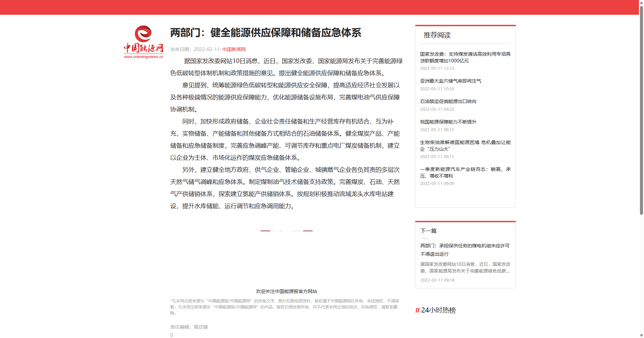Open the 中国新闻网 source link

[234, 49]
